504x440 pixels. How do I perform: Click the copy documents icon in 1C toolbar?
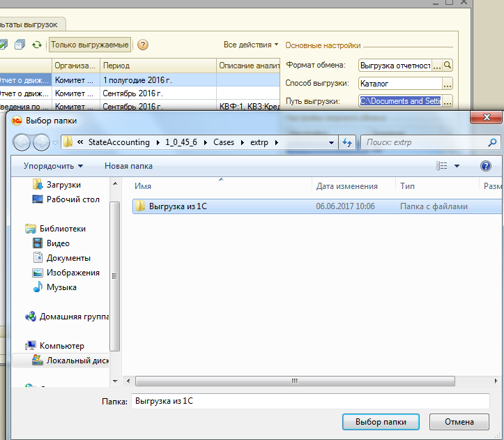[x=20, y=45]
